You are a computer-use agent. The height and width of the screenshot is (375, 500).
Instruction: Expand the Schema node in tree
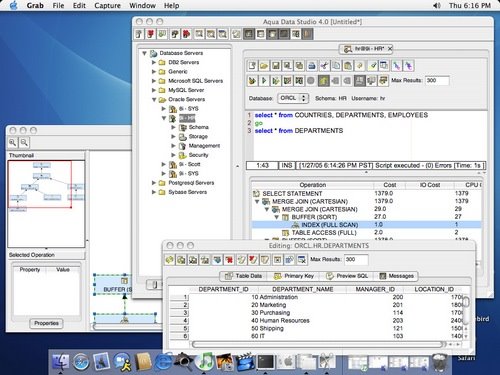point(173,127)
